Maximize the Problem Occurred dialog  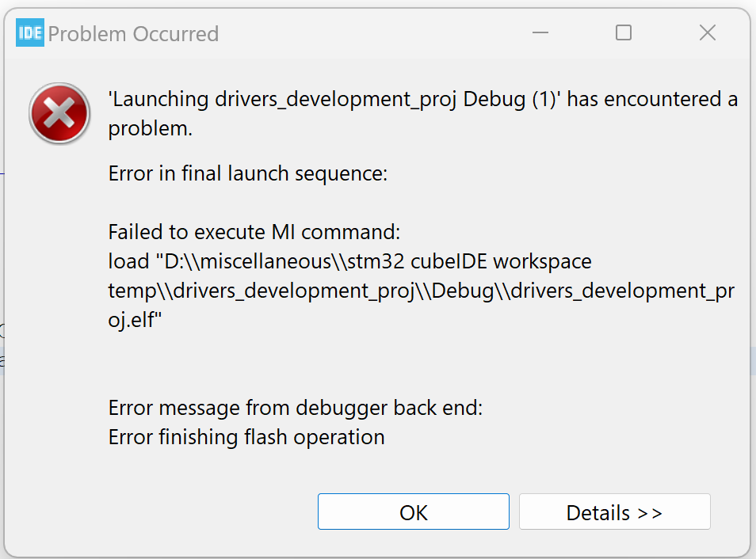point(624,33)
